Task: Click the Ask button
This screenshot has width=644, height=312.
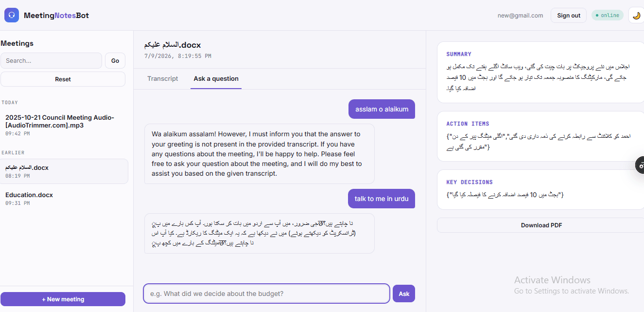Action: point(404,294)
